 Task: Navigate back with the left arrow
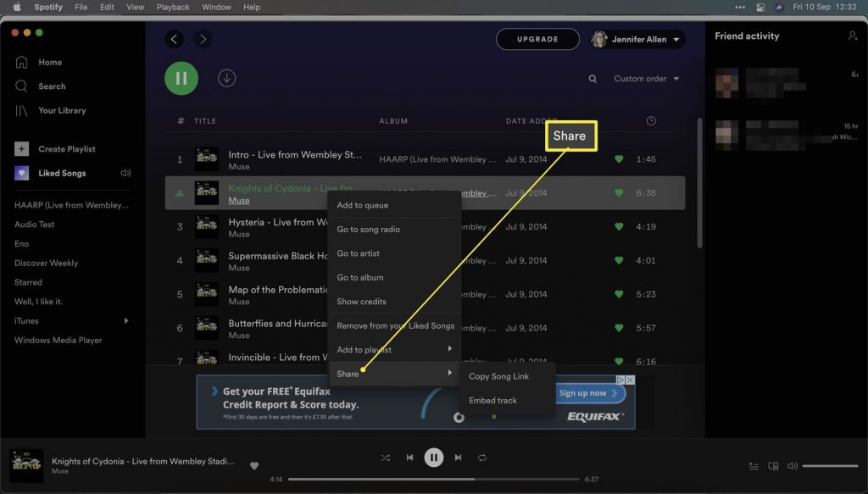pyautogui.click(x=174, y=39)
